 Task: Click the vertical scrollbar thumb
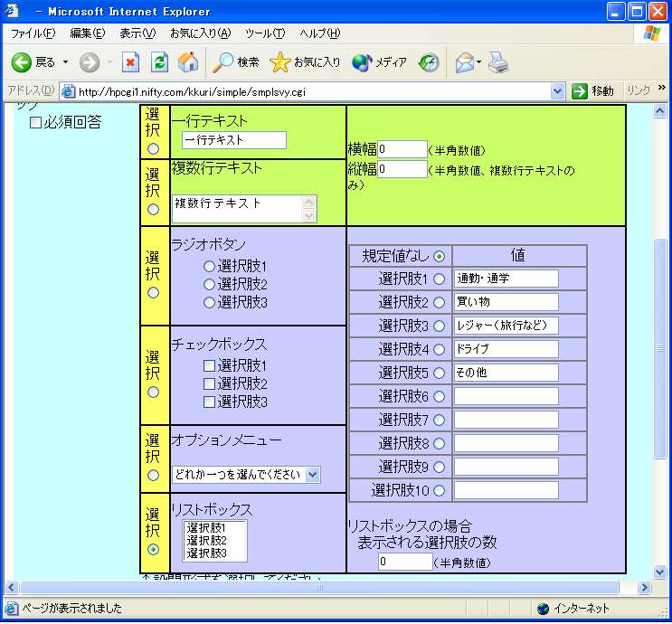659,348
